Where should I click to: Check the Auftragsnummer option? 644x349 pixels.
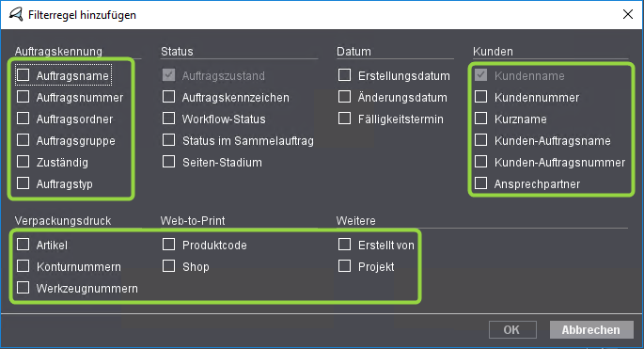pyautogui.click(x=23, y=97)
